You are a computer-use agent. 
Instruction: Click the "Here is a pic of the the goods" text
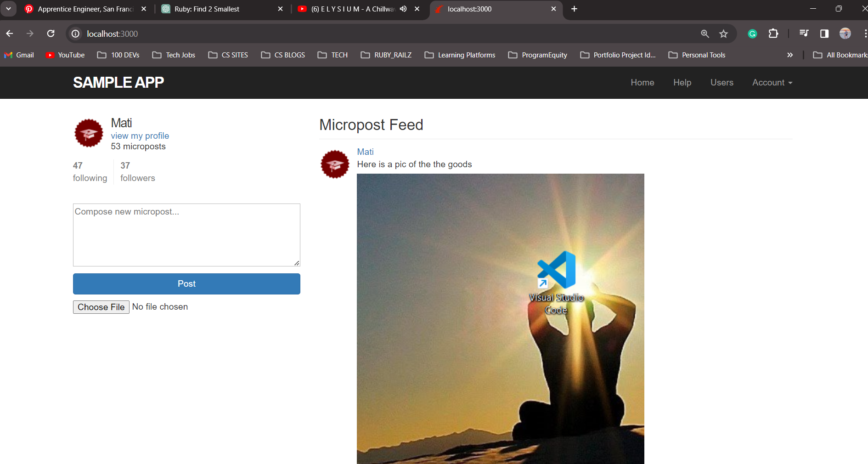[x=414, y=164]
